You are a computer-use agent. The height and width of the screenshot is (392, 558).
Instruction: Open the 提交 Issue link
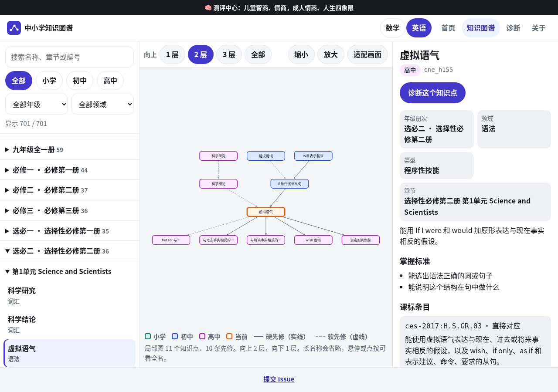[279, 379]
